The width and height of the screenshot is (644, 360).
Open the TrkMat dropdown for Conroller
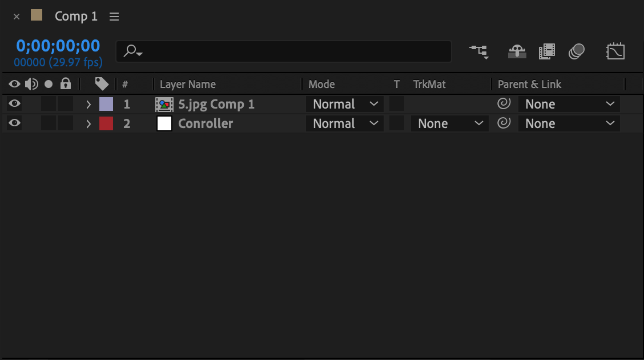[x=450, y=123]
